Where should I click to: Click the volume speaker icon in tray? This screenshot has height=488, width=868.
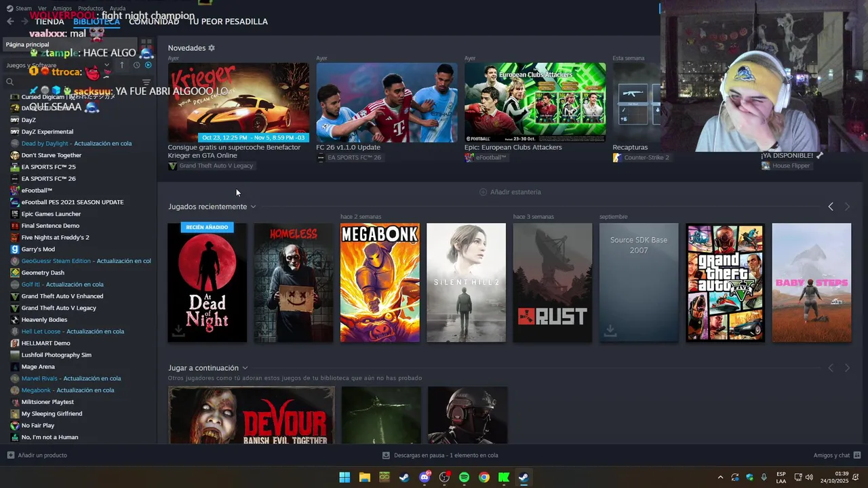(x=809, y=477)
